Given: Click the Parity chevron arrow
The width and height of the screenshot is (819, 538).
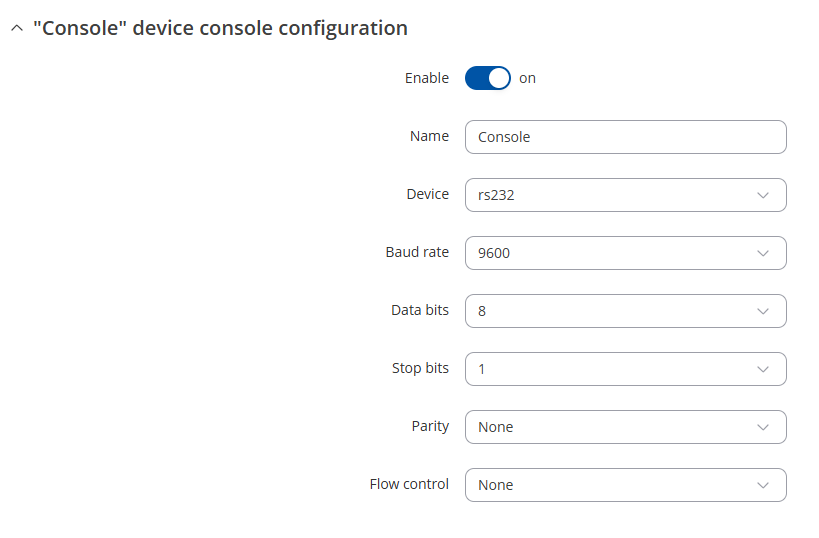Looking at the screenshot, I should [763, 427].
